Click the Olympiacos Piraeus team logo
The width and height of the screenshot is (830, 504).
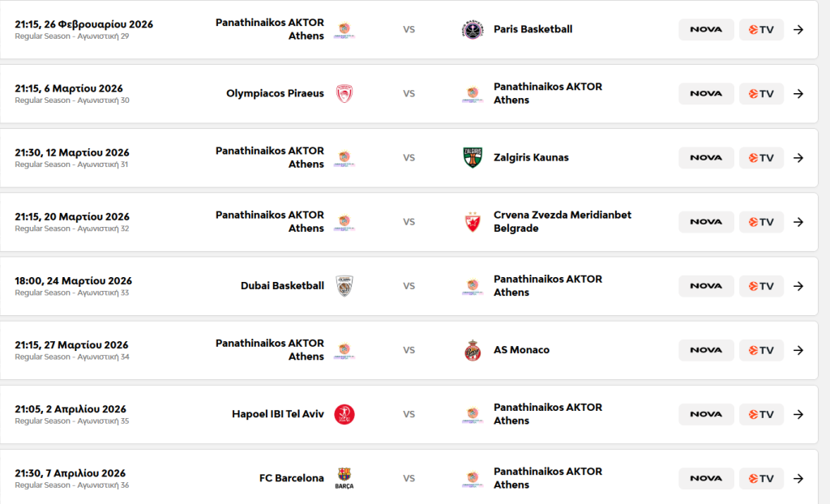point(344,94)
